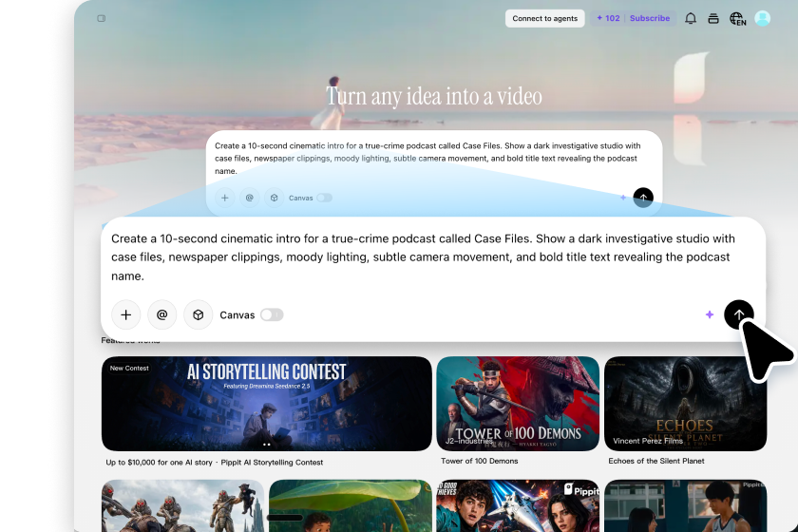
Task: Open the stacked-layers assets icon in the header
Action: coord(713,19)
